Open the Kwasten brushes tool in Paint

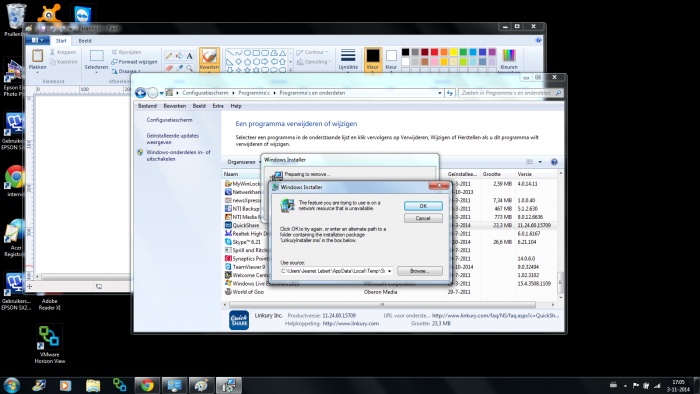pyautogui.click(x=209, y=60)
